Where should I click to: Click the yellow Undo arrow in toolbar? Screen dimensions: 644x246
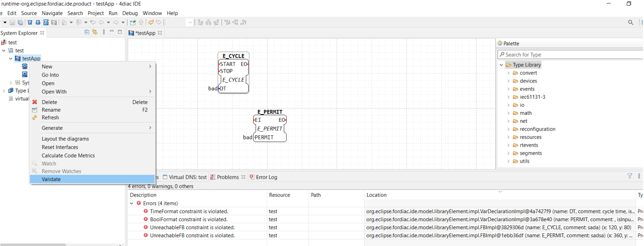[151, 22]
